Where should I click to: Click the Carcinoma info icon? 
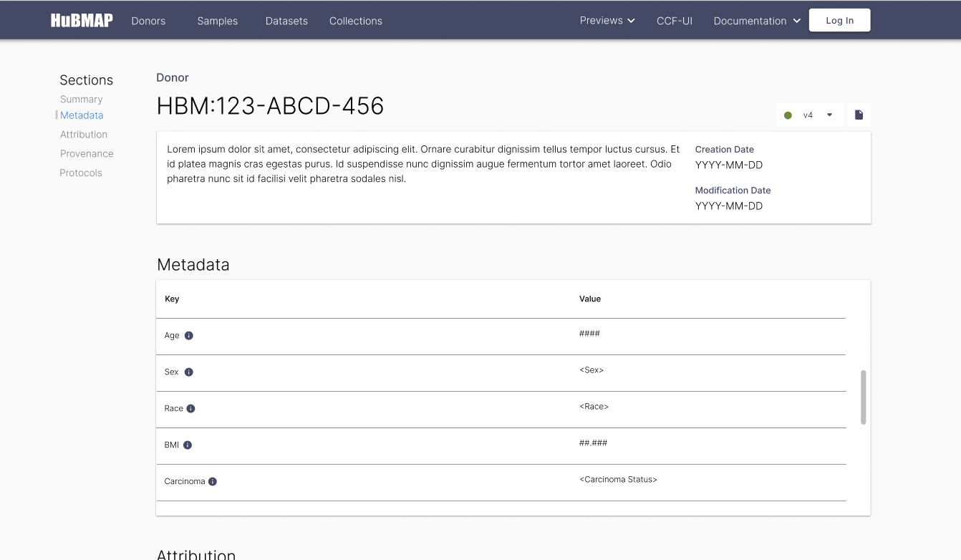[x=213, y=482]
